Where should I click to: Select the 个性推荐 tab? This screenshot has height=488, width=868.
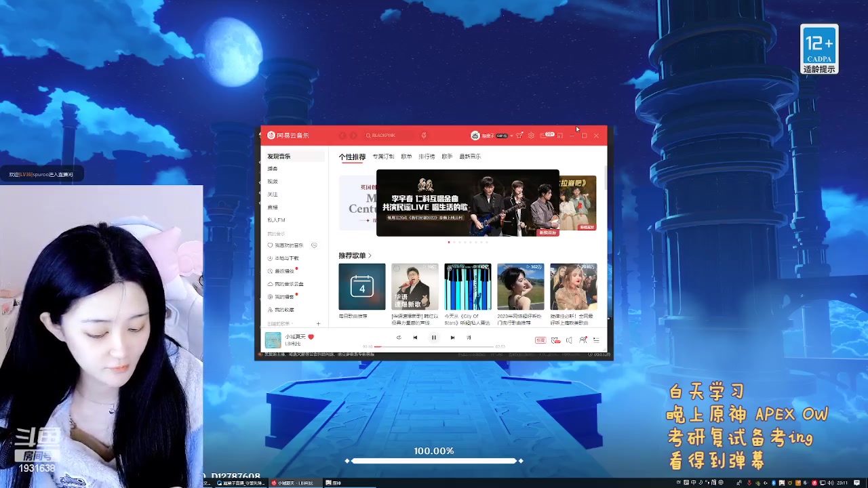click(352, 157)
